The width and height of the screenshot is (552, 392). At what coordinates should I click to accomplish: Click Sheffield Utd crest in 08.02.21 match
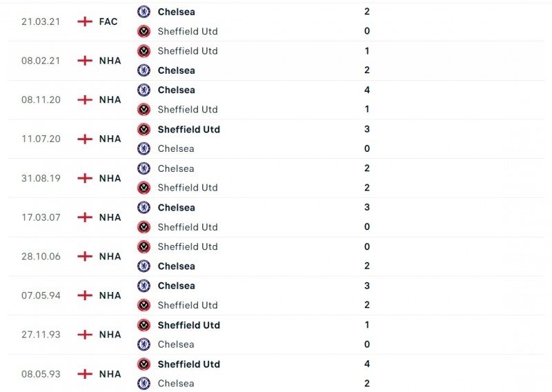tap(144, 51)
